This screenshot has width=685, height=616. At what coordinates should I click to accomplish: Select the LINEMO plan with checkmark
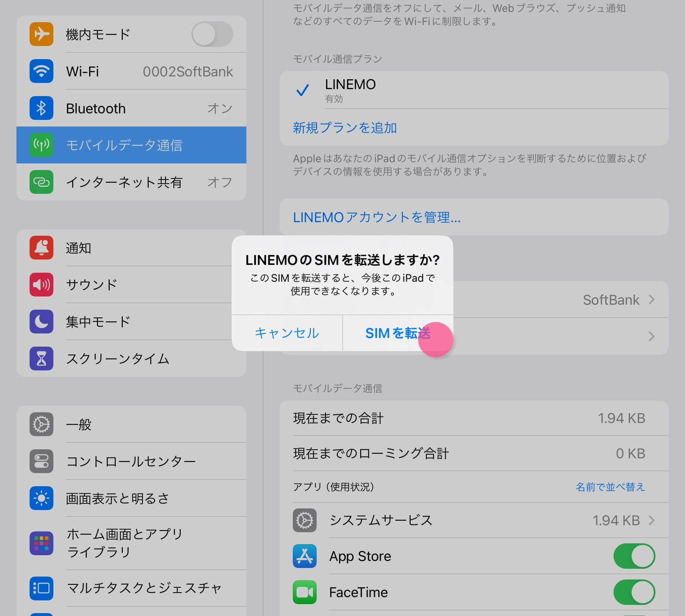[x=350, y=90]
